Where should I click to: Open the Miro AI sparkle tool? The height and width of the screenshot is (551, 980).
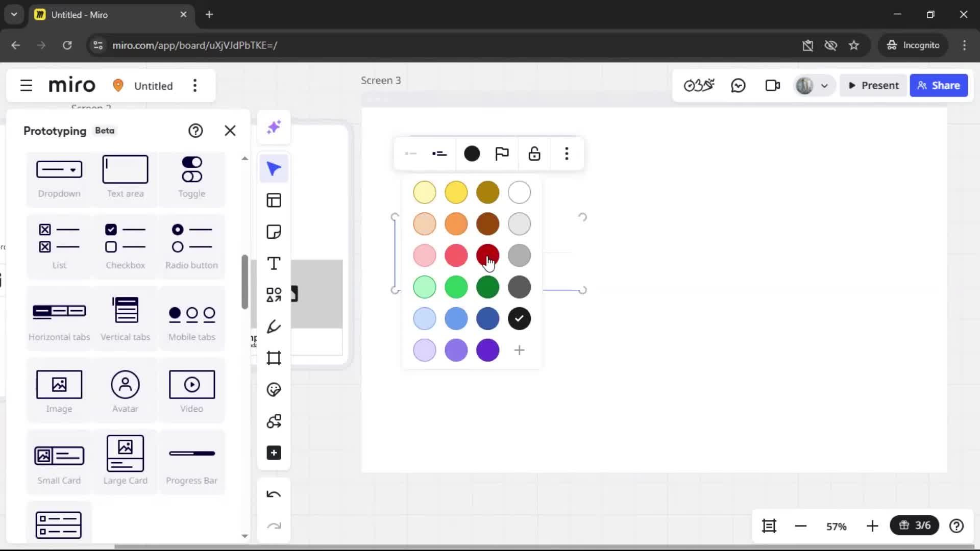pos(274,127)
